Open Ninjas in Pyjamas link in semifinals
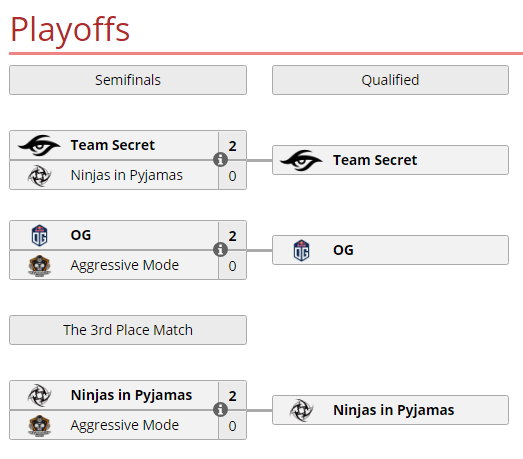The height and width of the screenshot is (459, 523). coord(127,175)
